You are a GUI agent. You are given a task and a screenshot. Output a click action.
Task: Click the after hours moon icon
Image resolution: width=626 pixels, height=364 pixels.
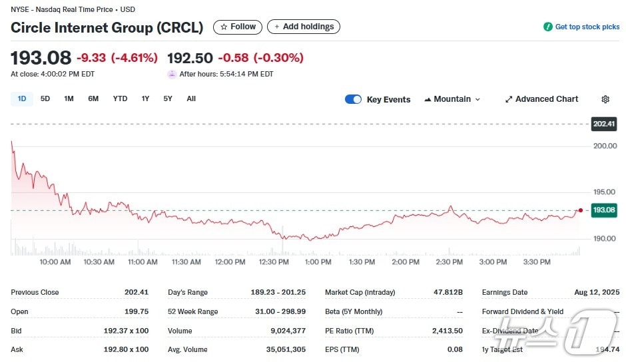[172, 74]
